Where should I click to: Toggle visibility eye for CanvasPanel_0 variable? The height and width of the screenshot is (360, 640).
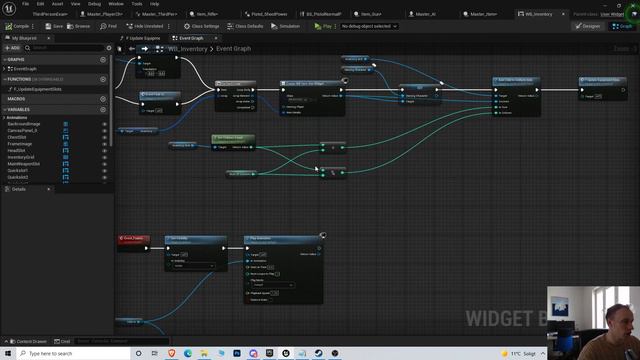click(x=104, y=131)
